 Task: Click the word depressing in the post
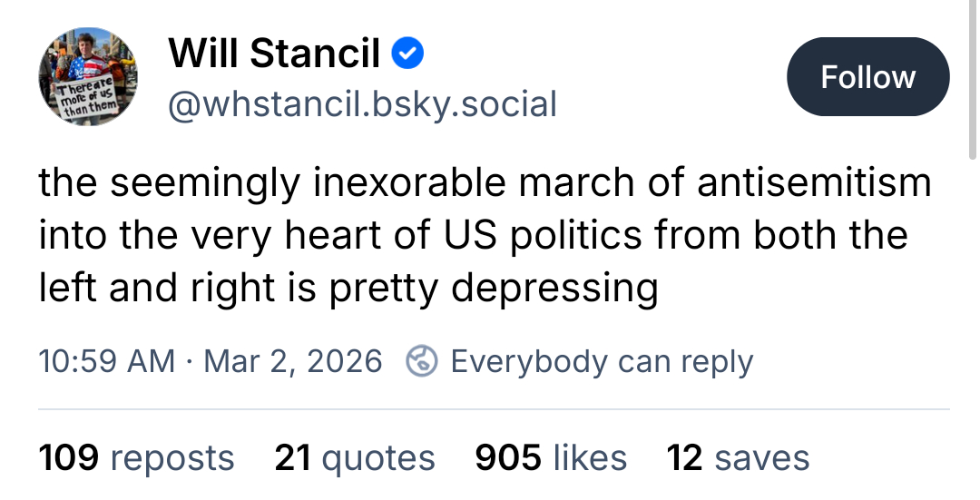click(554, 289)
